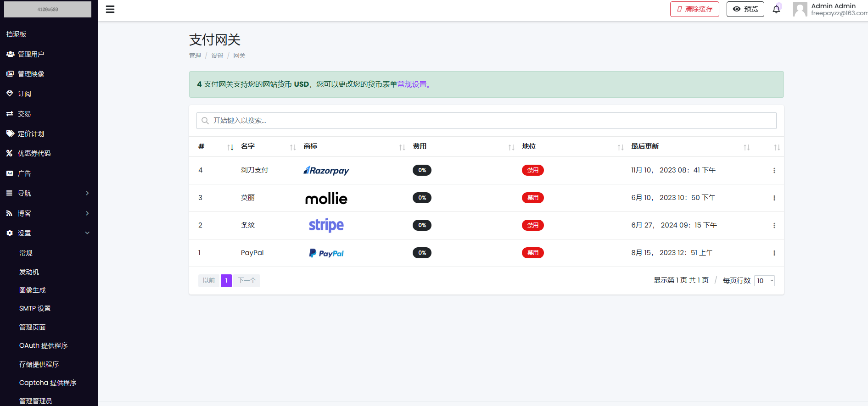Collapse the 设置 submenu chevron

pyautogui.click(x=87, y=233)
